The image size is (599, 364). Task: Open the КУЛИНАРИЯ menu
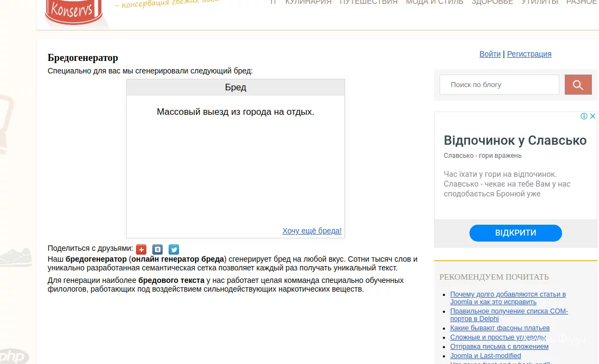[x=308, y=2]
